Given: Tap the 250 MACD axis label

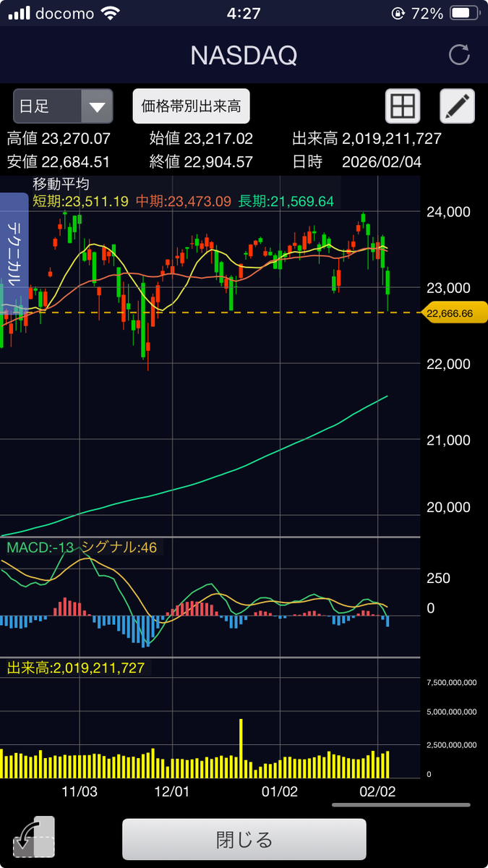Looking at the screenshot, I should pos(439,578).
